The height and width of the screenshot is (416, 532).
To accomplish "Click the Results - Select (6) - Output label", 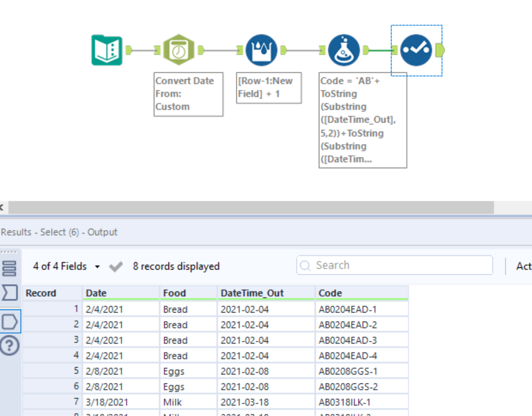I will click(x=59, y=232).
